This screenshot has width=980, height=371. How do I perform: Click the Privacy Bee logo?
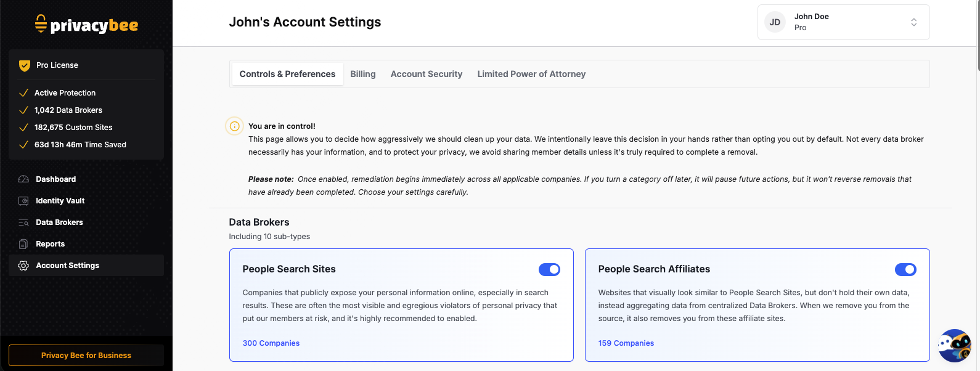(86, 24)
